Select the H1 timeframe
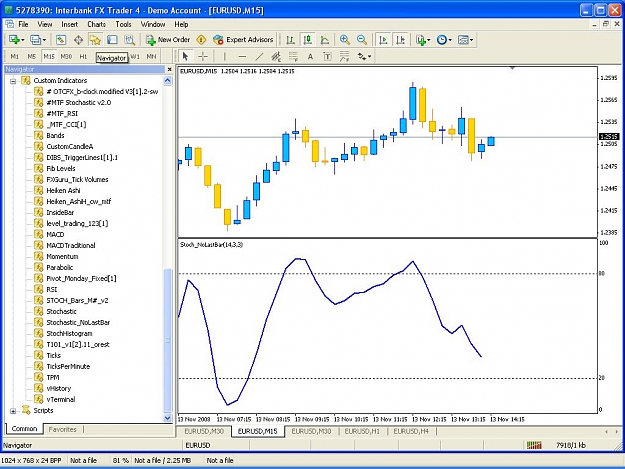This screenshot has width=625, height=469. 83,57
